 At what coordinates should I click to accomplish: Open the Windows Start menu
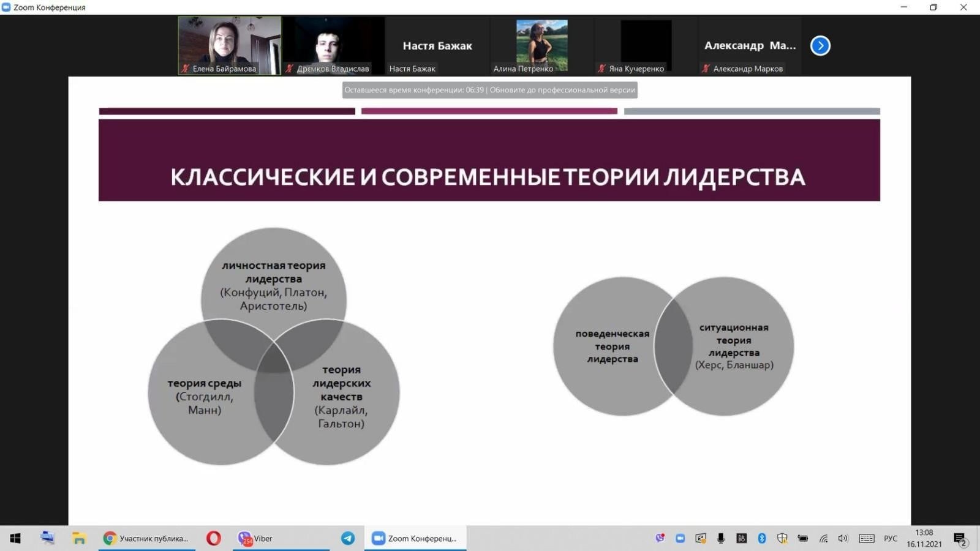(x=15, y=538)
